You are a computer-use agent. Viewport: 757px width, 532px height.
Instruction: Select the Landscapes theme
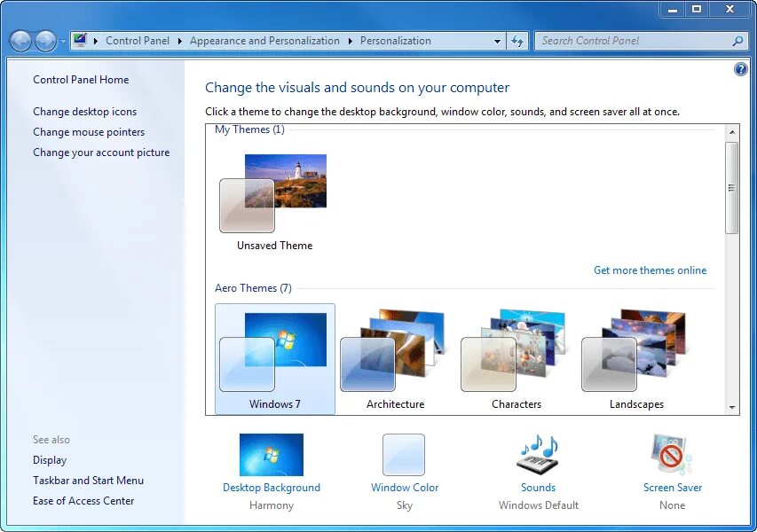pos(636,359)
